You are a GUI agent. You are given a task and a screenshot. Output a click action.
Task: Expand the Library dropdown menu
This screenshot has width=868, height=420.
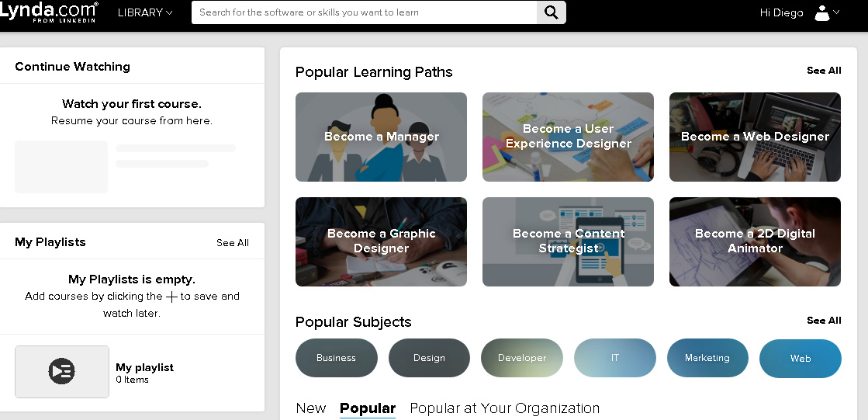click(x=145, y=12)
